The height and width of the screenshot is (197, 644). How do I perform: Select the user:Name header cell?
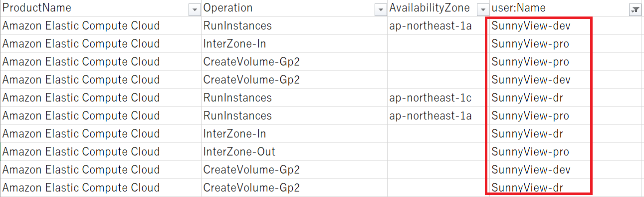point(566,8)
